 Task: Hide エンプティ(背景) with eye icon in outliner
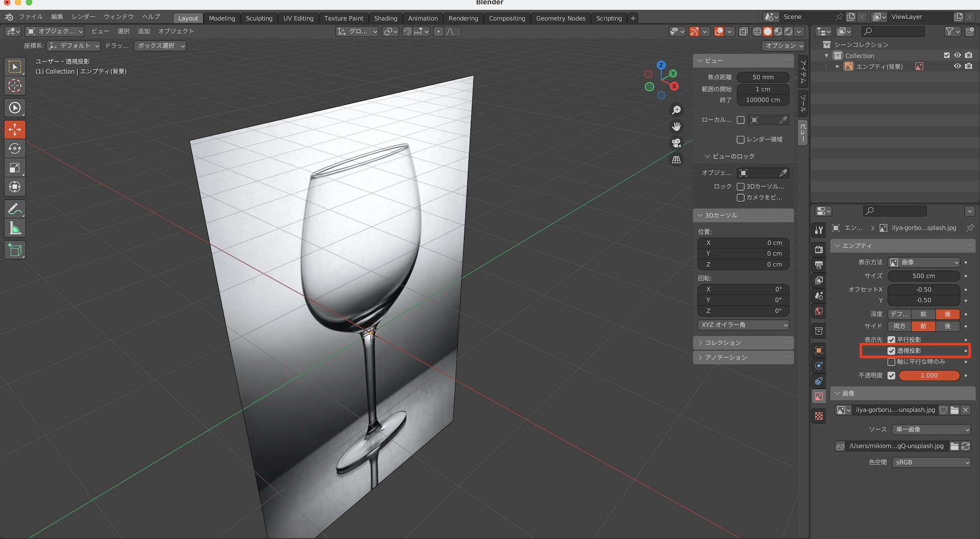(957, 66)
